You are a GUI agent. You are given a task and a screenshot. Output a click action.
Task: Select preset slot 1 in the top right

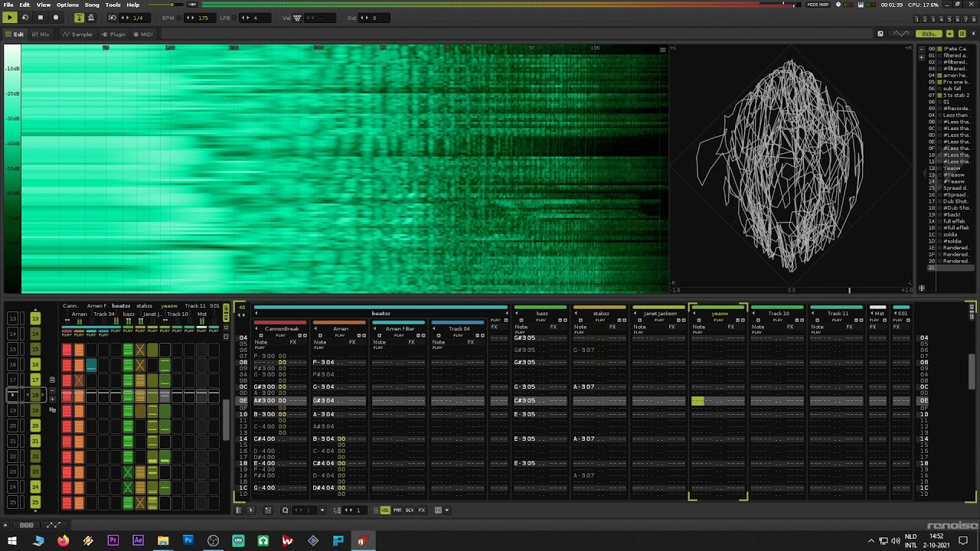917,19
